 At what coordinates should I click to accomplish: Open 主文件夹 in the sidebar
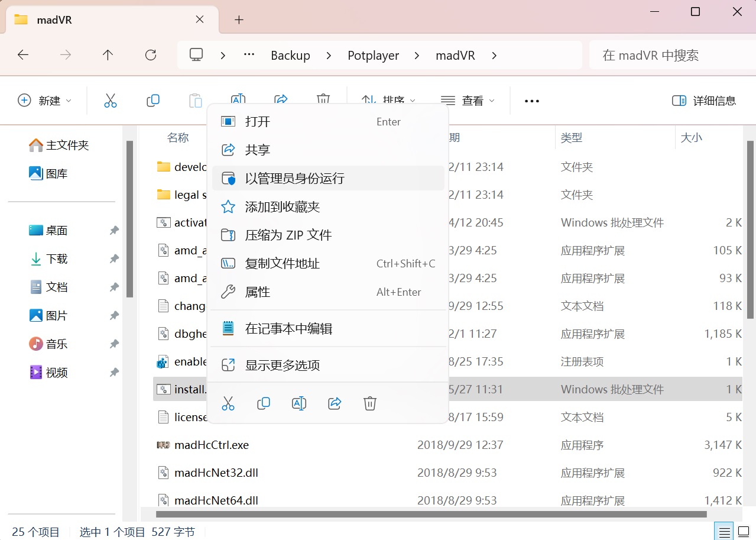59,145
